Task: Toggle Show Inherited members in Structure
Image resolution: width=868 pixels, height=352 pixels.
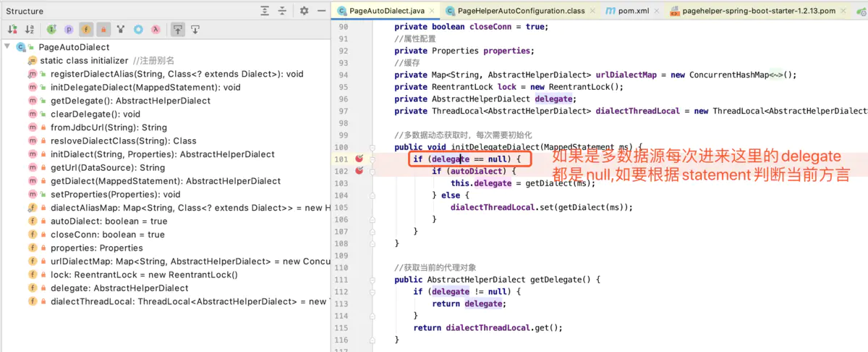Action: pos(51,30)
